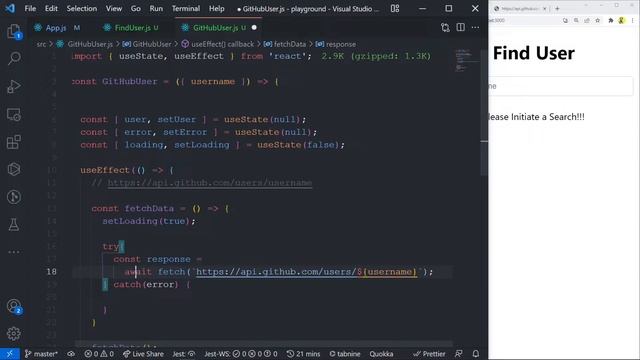Click the browser zoom magnifier icon
The image size is (640, 360).
pyautogui.click(x=576, y=20)
